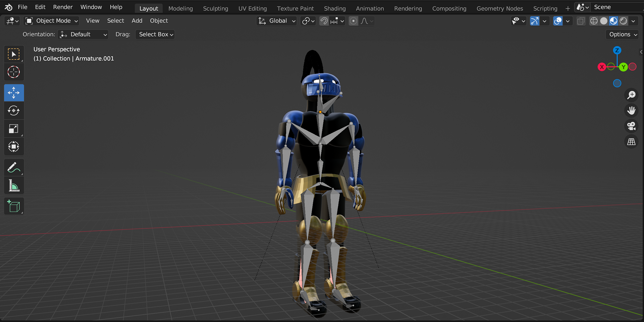This screenshot has width=644, height=322.
Task: Open gizmo options arrow
Action: (544, 21)
